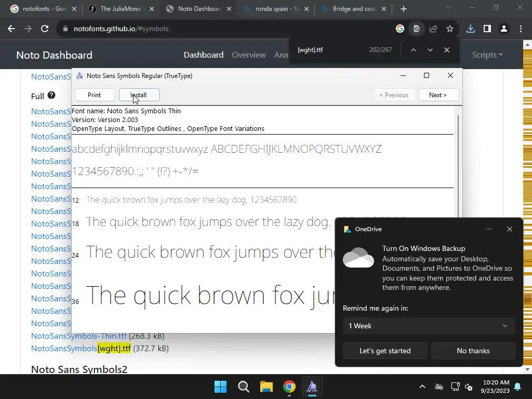The image size is (532, 399).
Task: Open display/network tray icon
Action: point(455,387)
